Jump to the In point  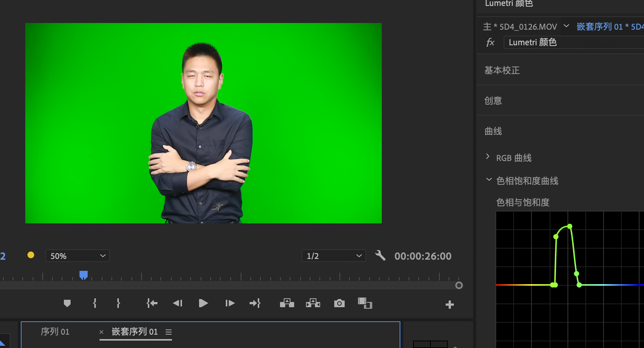tap(152, 303)
